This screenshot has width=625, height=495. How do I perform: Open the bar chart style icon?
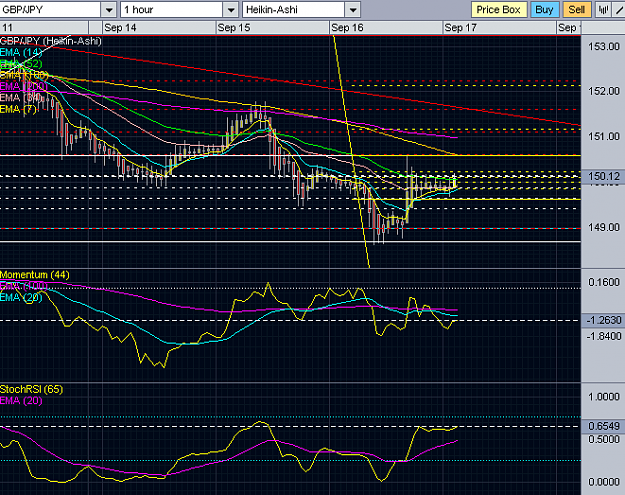tap(603, 10)
